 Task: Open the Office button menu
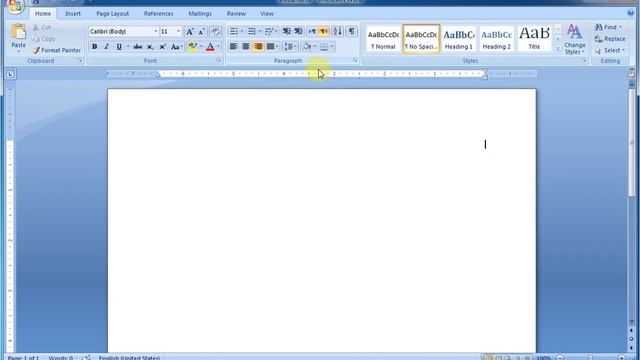point(15,6)
